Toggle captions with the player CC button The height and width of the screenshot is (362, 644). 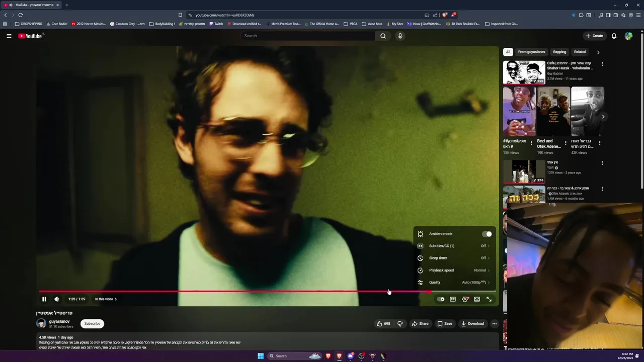(x=453, y=299)
